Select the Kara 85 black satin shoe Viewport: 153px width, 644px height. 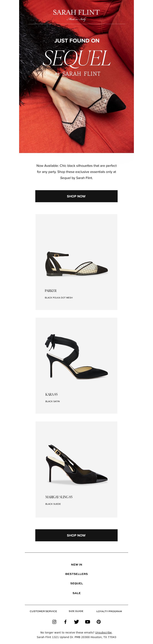click(76, 365)
